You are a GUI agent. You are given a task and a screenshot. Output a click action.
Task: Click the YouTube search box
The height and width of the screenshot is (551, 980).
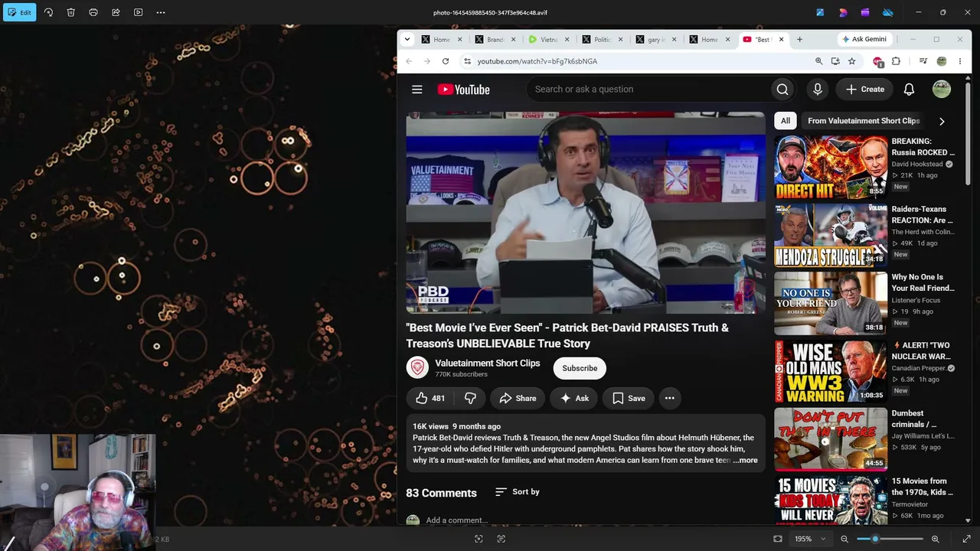(x=648, y=90)
